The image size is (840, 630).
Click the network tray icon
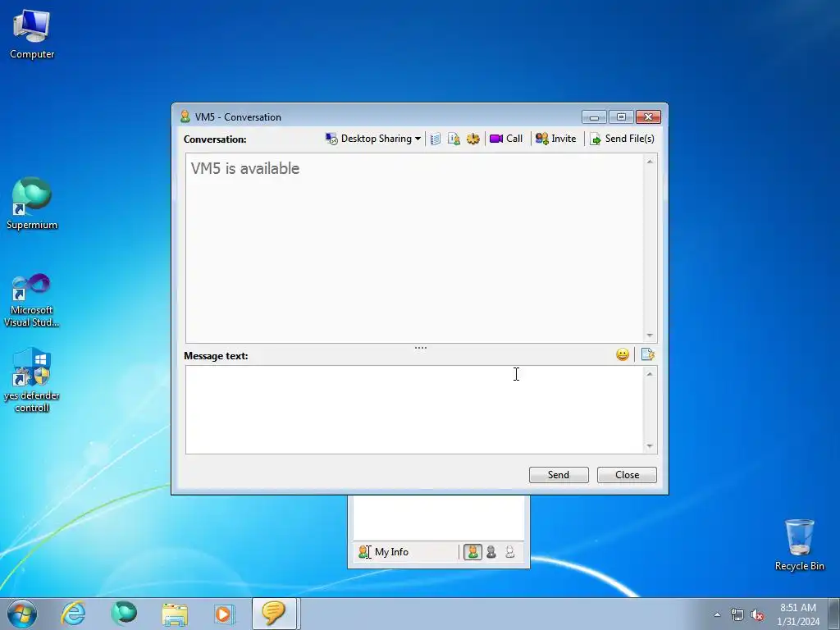pyautogui.click(x=737, y=615)
